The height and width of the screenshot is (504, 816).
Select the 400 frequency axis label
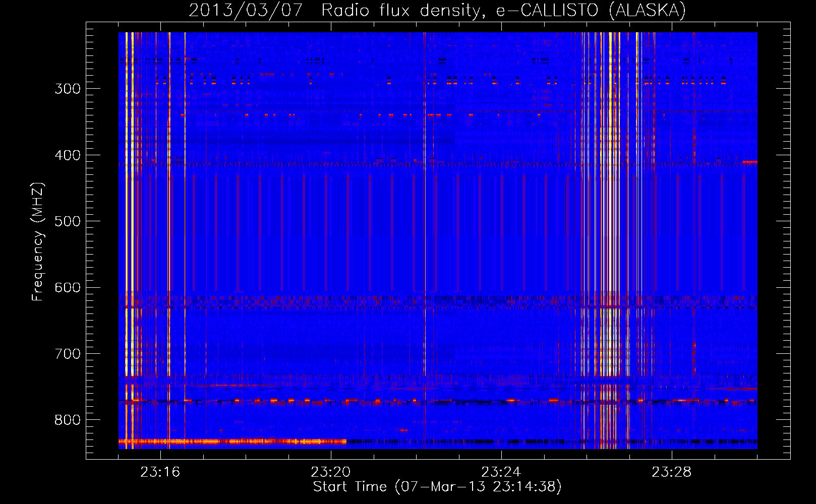pos(68,155)
